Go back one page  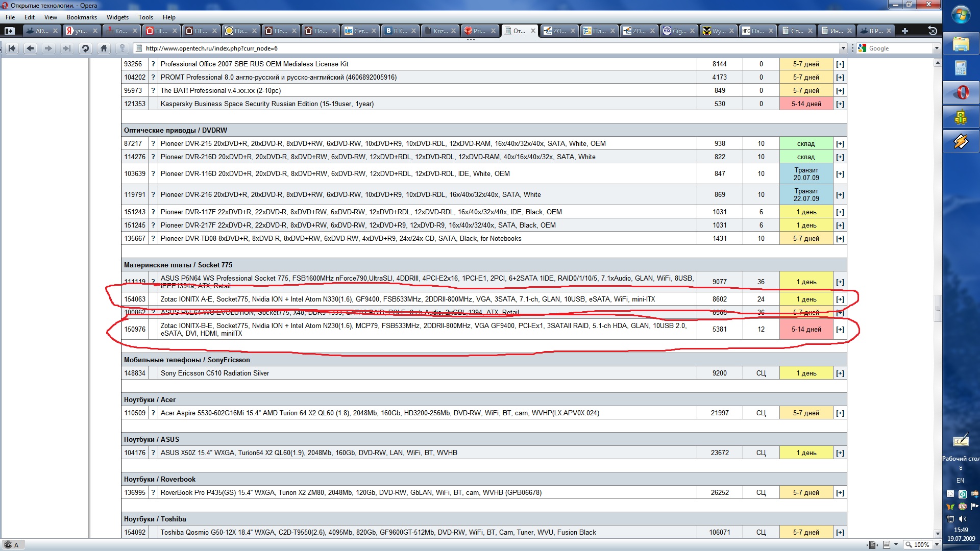[x=31, y=48]
